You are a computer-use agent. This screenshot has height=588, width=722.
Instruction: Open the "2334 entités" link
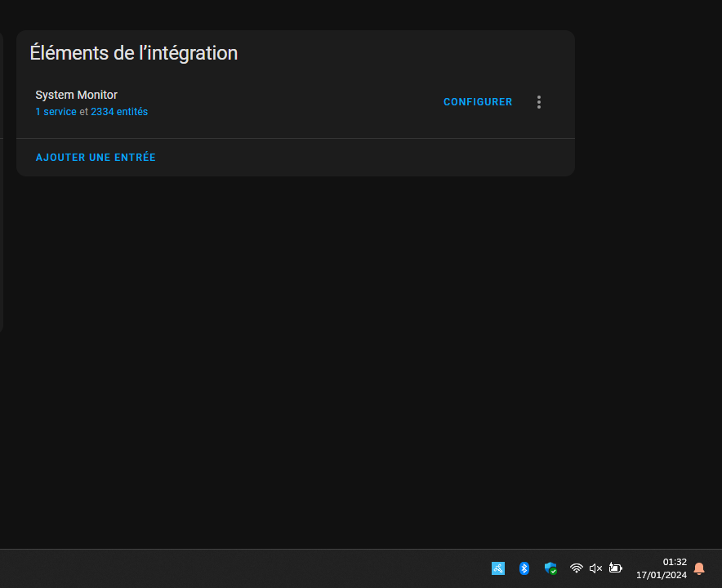119,112
